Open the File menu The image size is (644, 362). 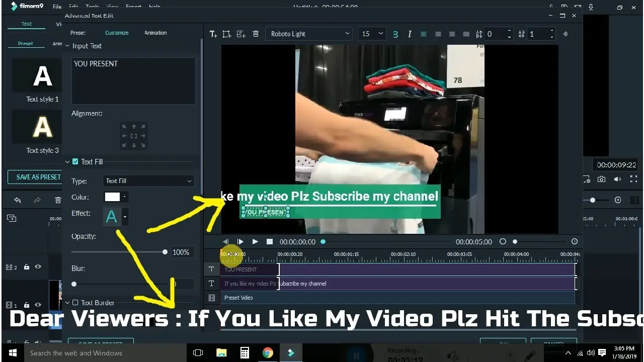tap(57, 7)
